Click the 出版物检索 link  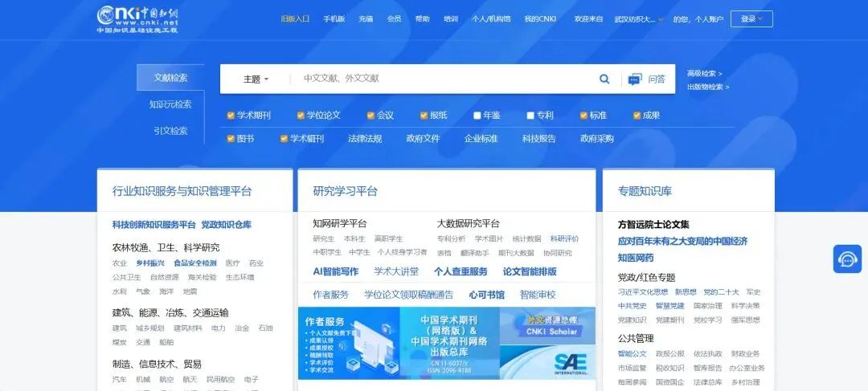click(x=708, y=87)
